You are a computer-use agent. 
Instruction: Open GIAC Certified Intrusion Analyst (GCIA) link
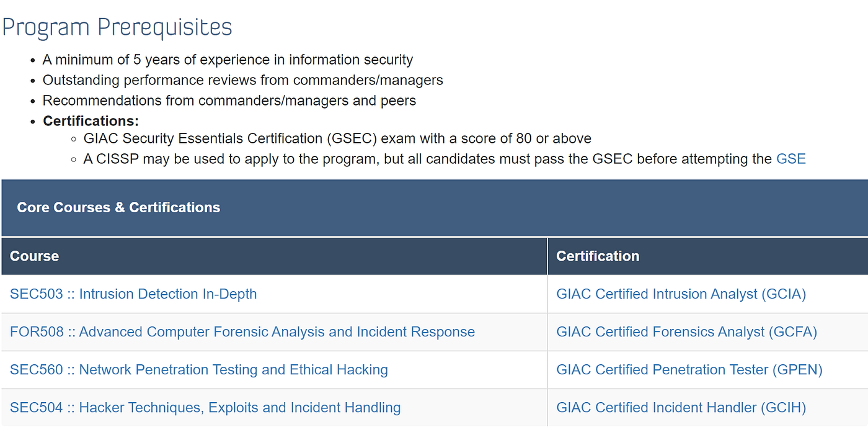point(681,294)
